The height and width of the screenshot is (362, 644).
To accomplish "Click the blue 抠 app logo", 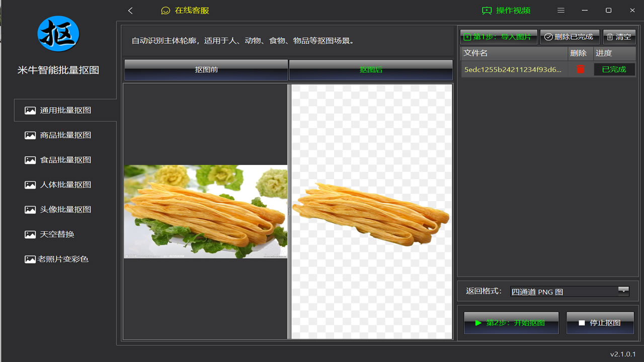I will coord(58,34).
